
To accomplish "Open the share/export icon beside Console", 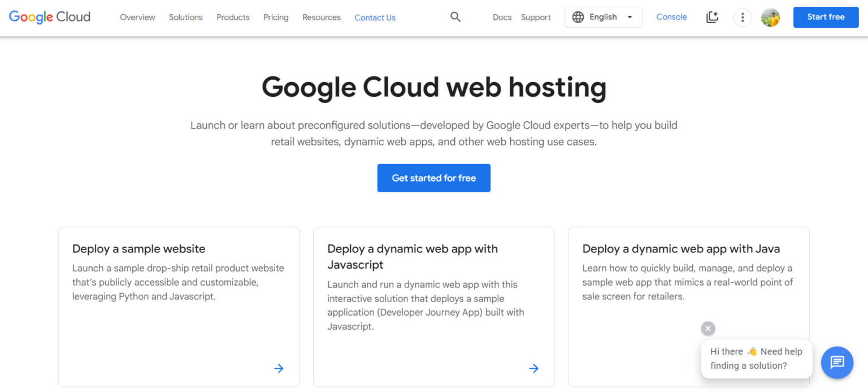I will pyautogui.click(x=712, y=17).
